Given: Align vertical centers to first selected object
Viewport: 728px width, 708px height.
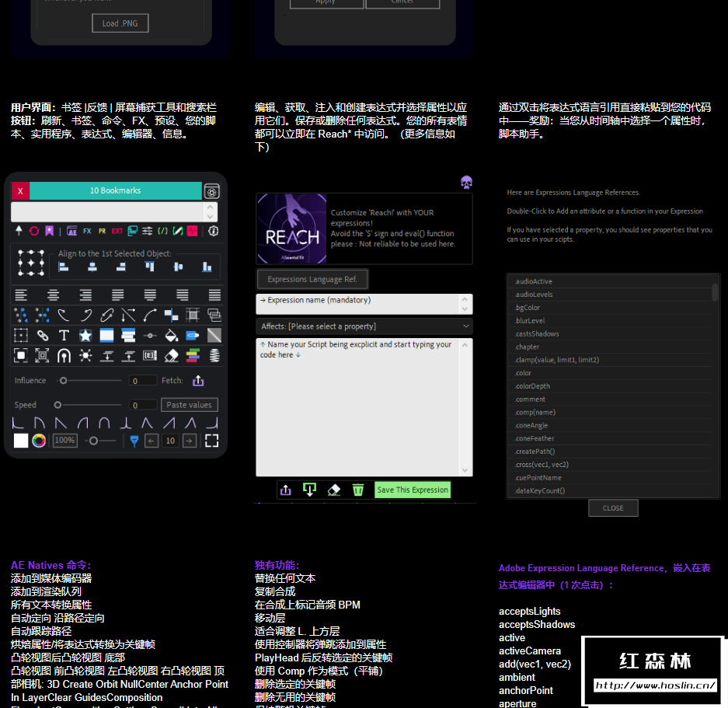Looking at the screenshot, I should (178, 267).
